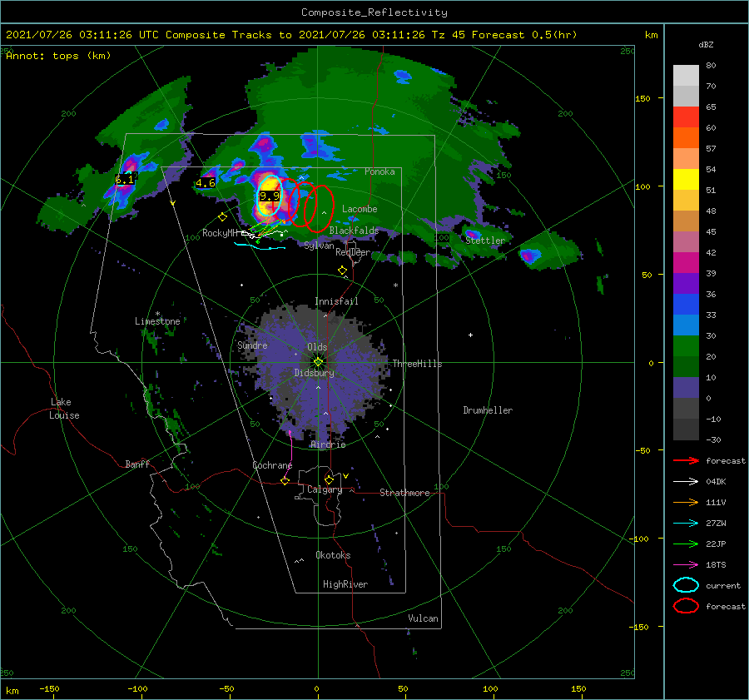Screen dimensions: 749x700
Task: Click the white 04DK arrow legend icon
Action: click(686, 481)
